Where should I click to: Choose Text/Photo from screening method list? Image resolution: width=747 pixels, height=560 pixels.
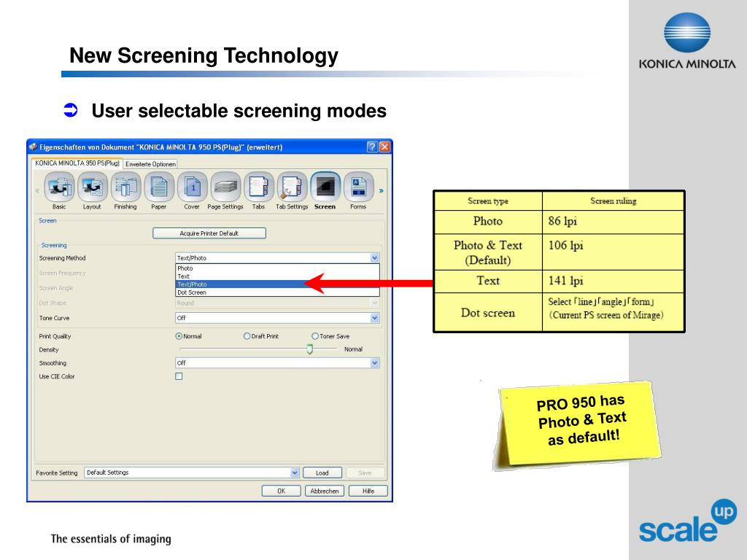coord(277,284)
